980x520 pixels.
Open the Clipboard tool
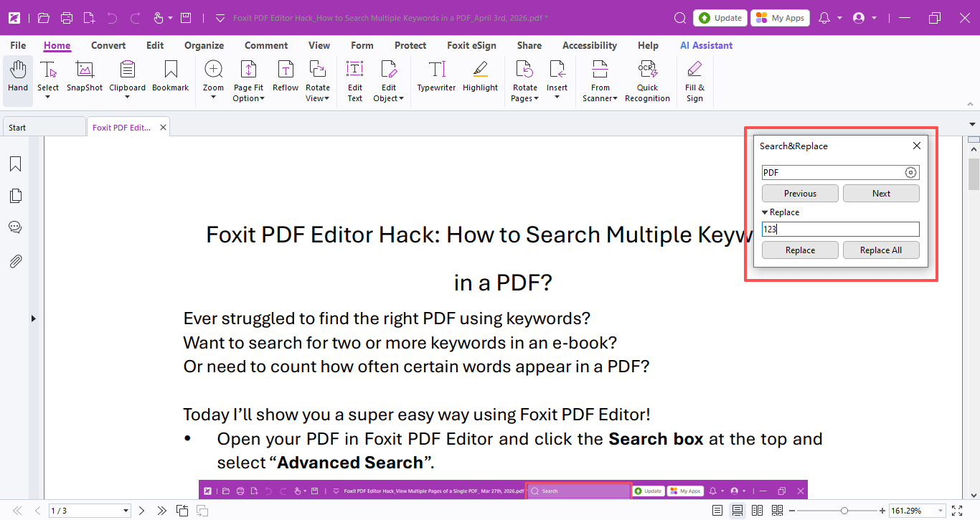[x=127, y=80]
